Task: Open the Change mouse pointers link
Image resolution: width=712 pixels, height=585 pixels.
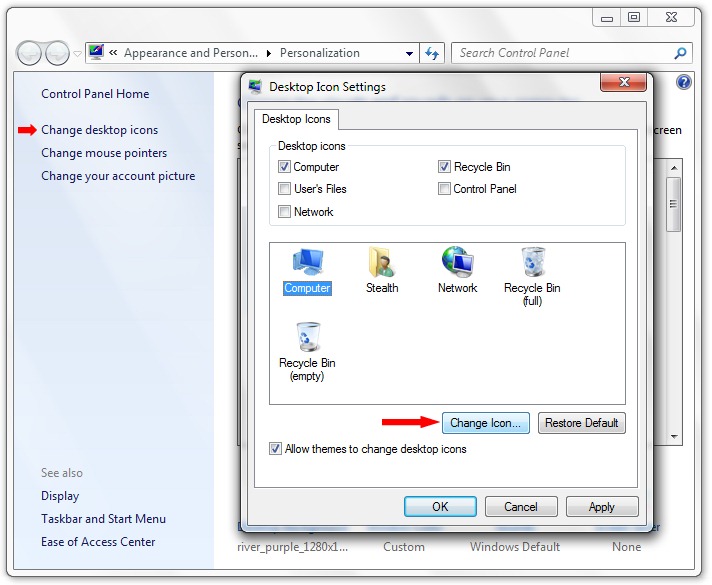Action: [104, 153]
